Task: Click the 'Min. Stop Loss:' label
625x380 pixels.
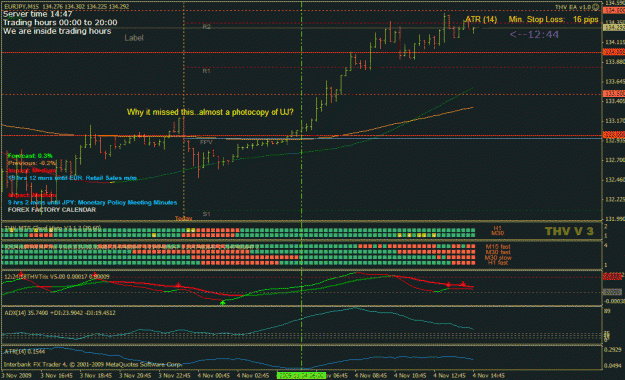Action: tap(537, 20)
